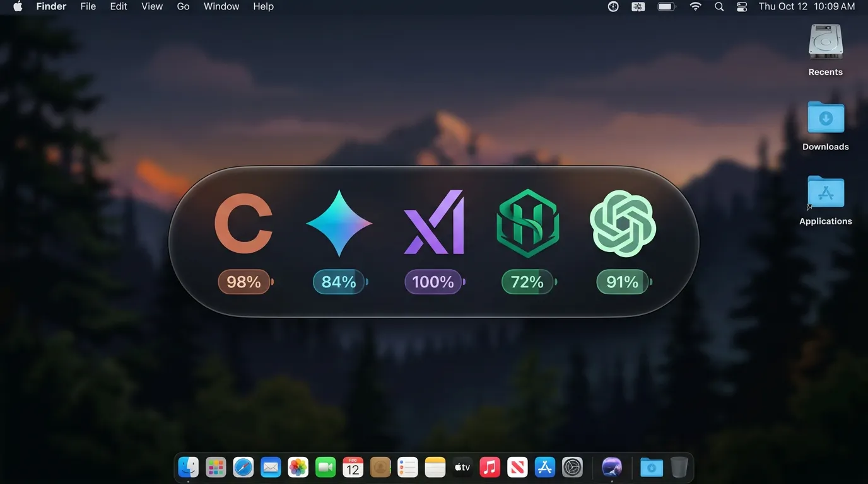
Task: Open System Settings in the dock
Action: click(572, 467)
